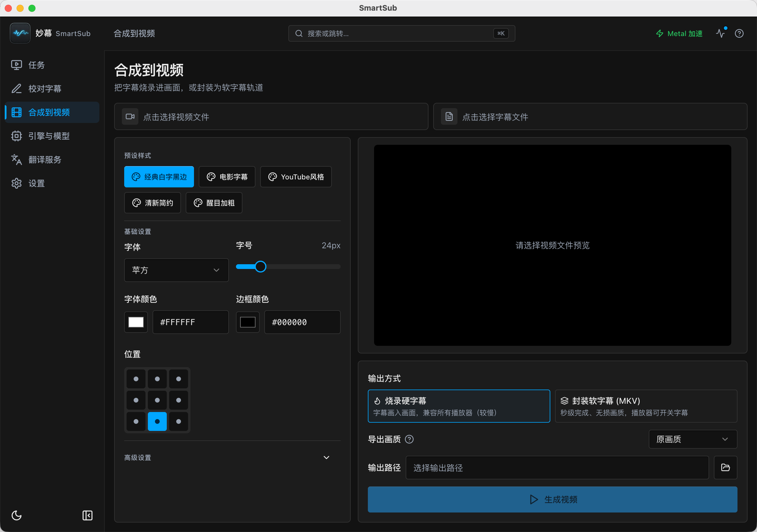This screenshot has height=532, width=757.
Task: Set subtitle position to top-right
Action: click(x=178, y=379)
